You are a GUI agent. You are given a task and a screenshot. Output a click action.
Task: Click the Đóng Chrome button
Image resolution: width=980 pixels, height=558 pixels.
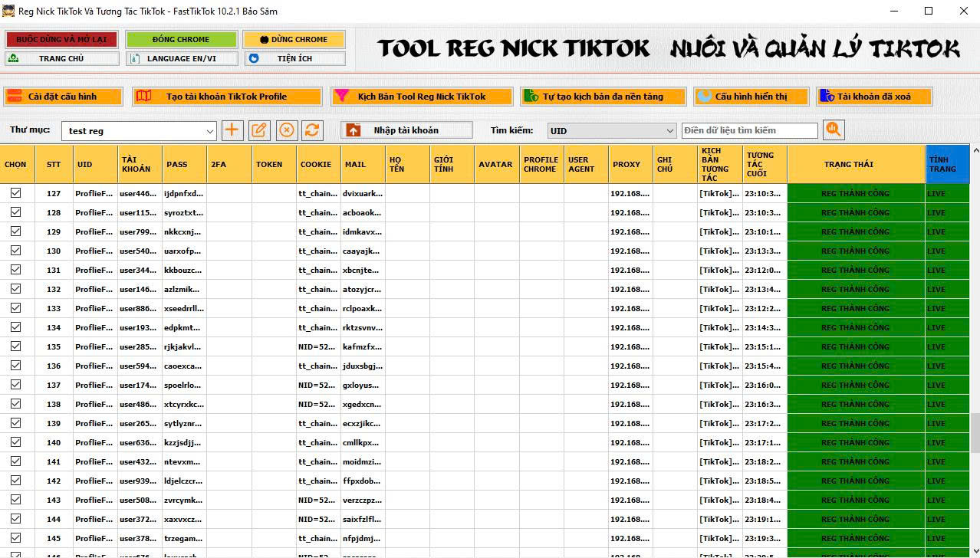coord(181,39)
